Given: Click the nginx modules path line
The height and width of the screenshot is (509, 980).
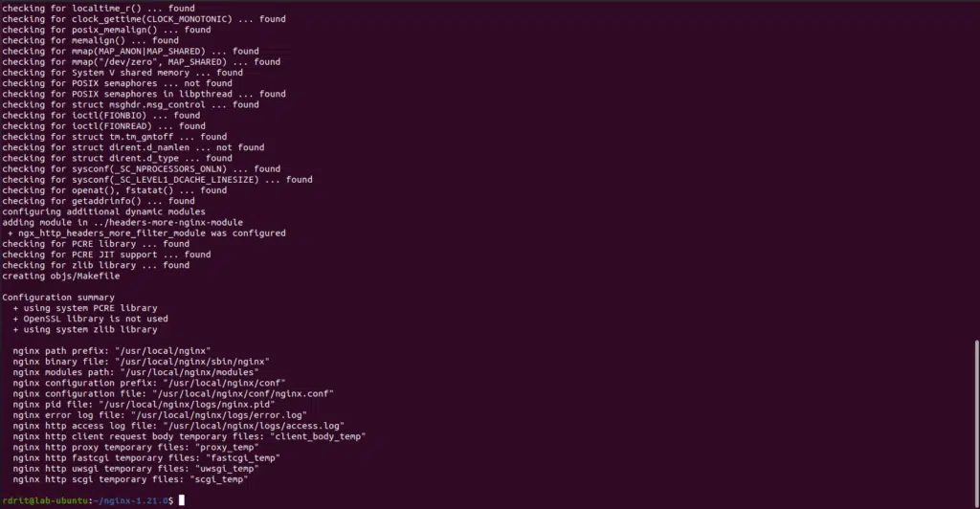Looking at the screenshot, I should pyautogui.click(x=136, y=372).
